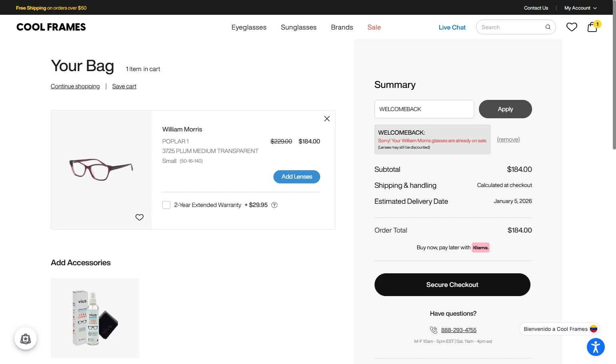The height and width of the screenshot is (364, 616).
Task: Click the struck-through $229.00 price
Action: coord(281,141)
